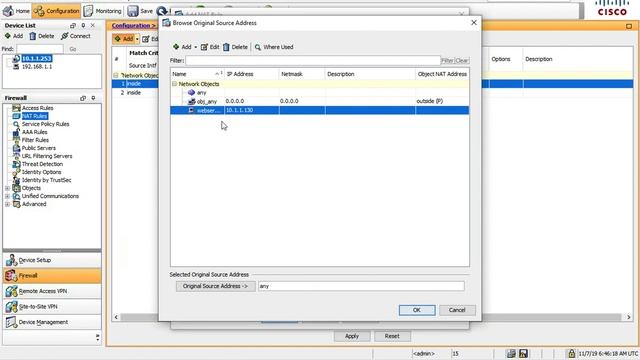Click Reset in NAT Rules pane

(x=392, y=336)
